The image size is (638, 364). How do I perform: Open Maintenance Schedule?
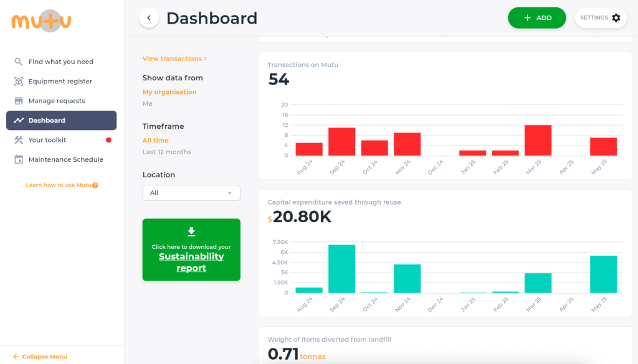click(62, 159)
